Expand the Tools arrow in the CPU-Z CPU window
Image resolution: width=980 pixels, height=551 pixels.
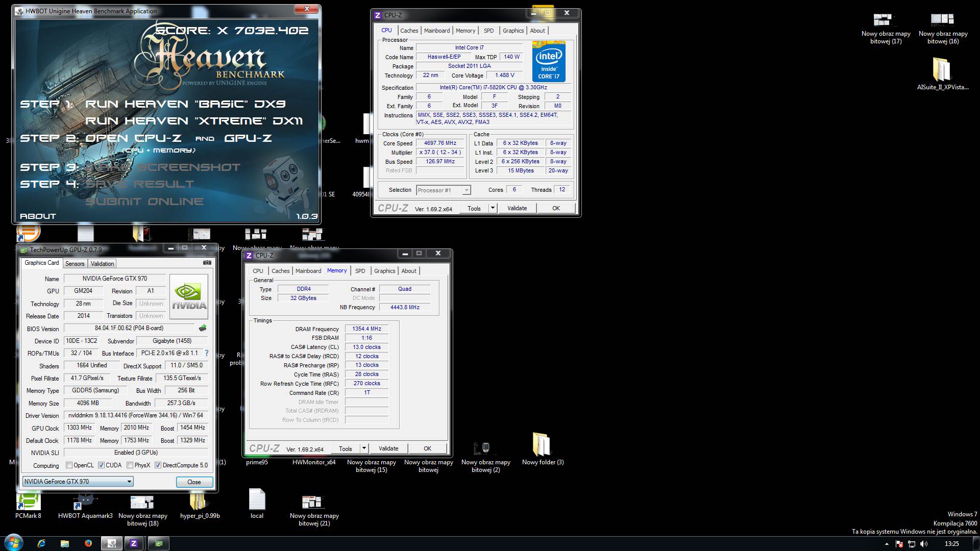click(493, 208)
